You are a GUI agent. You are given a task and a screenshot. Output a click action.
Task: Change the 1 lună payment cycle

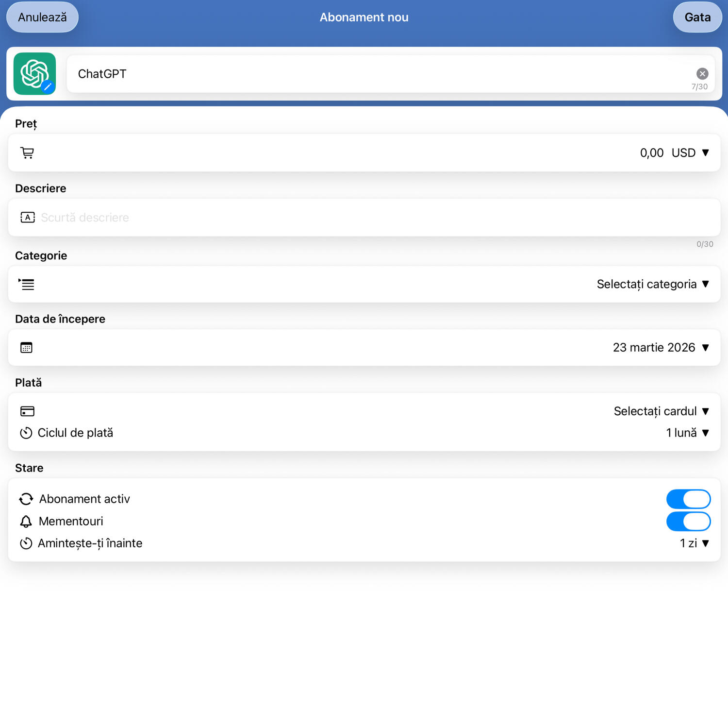(x=687, y=433)
